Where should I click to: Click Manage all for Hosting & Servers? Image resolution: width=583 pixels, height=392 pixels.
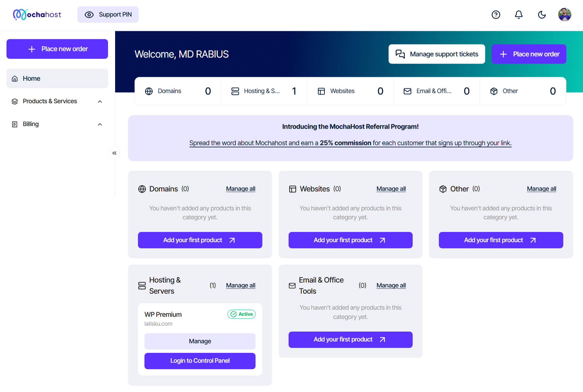click(x=241, y=285)
